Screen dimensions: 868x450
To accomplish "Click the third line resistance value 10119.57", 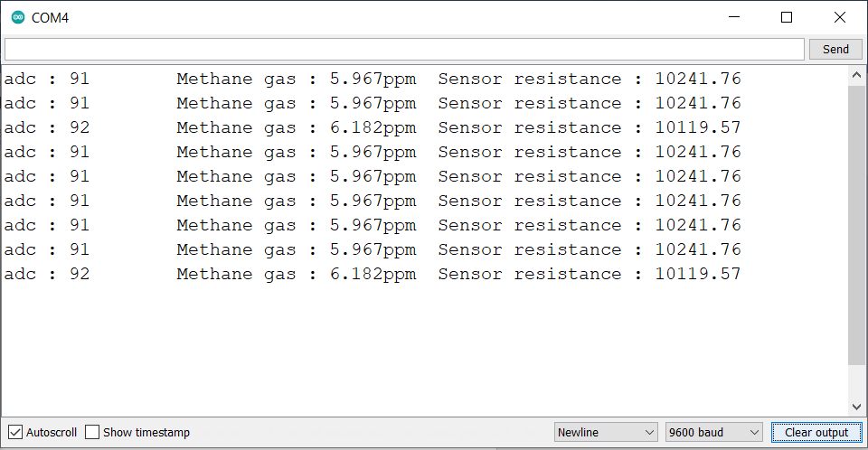I will pos(697,127).
